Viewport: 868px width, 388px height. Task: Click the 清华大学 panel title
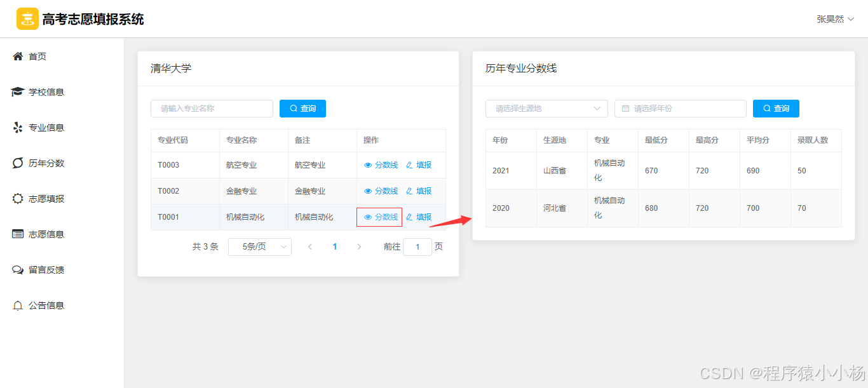(x=171, y=69)
